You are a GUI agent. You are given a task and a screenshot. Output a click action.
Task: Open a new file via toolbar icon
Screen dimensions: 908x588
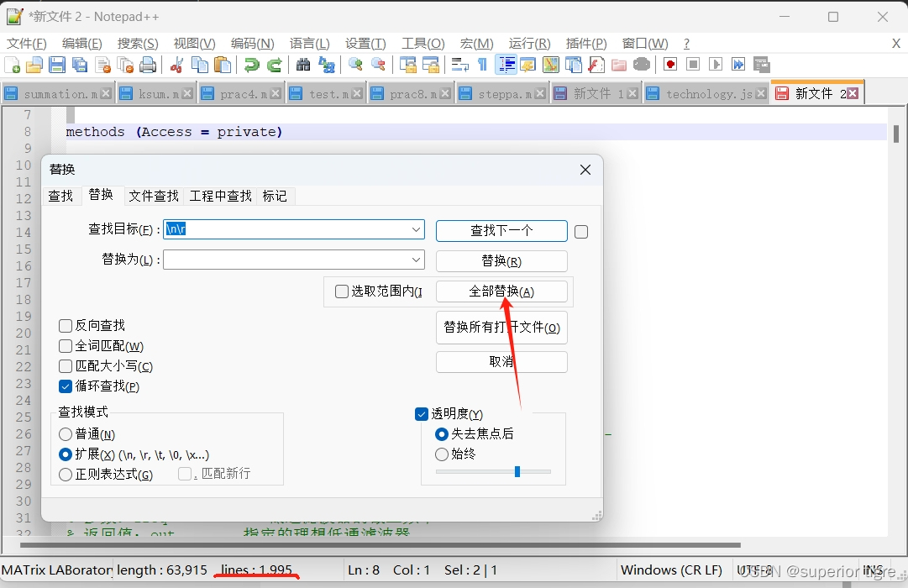[x=13, y=65]
